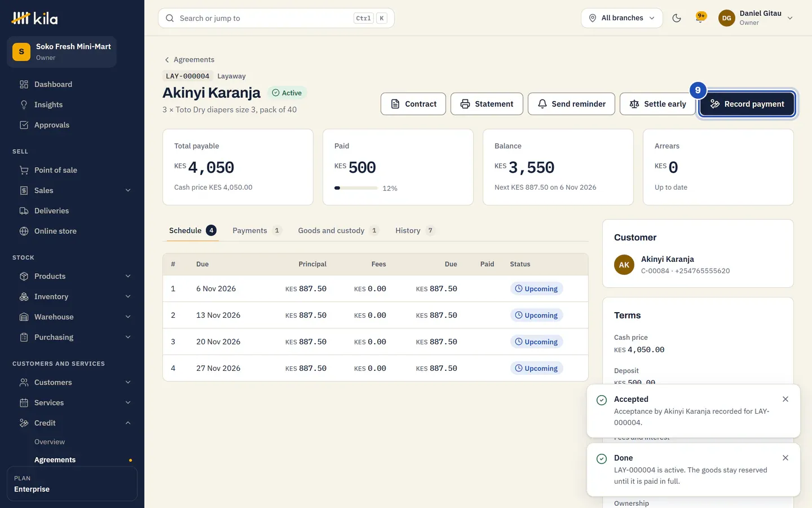Switch to the Payments tab
This screenshot has height=508, width=812.
(257, 230)
